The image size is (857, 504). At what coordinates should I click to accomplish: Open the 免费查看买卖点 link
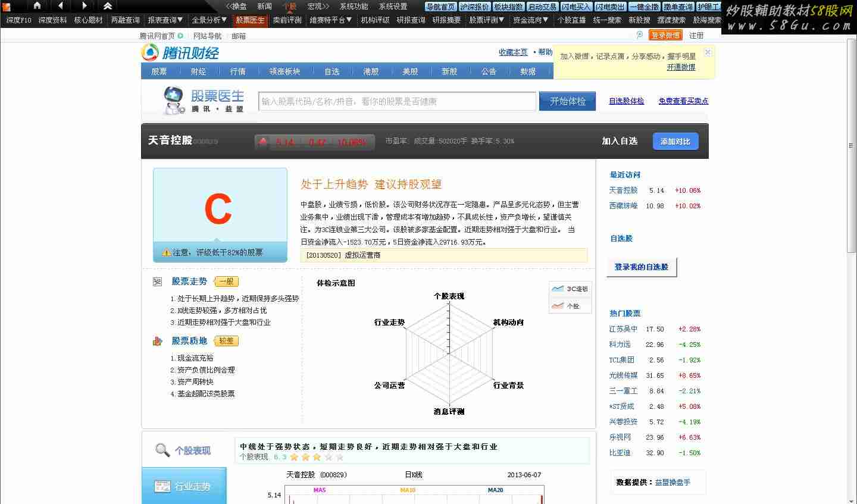coord(683,101)
